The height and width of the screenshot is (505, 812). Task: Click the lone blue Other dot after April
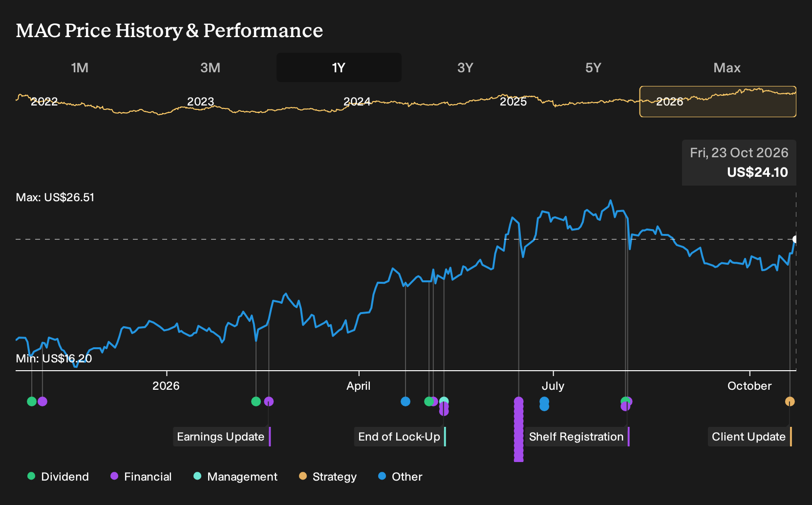[x=406, y=401]
